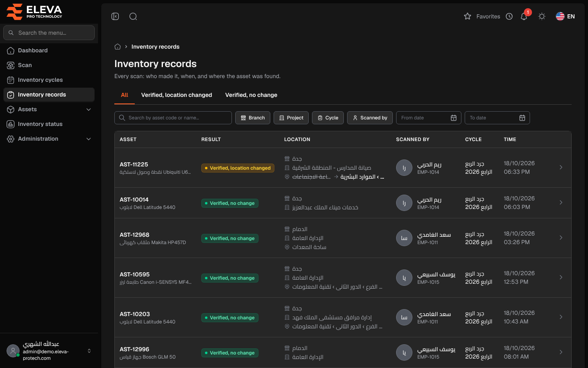
Task: Click the avatar in AST-10014 row
Action: tap(404, 202)
